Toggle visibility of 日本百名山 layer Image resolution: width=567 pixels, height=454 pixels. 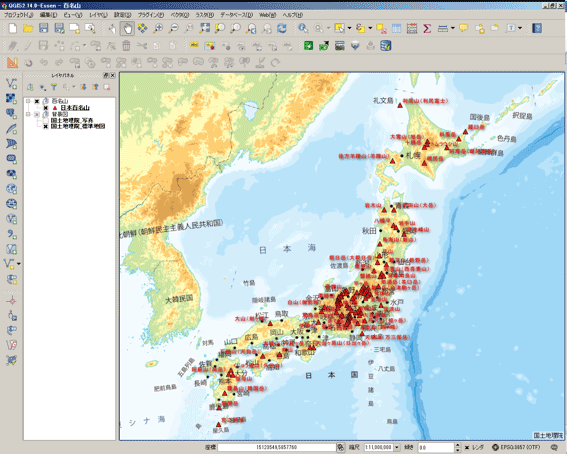pos(46,108)
